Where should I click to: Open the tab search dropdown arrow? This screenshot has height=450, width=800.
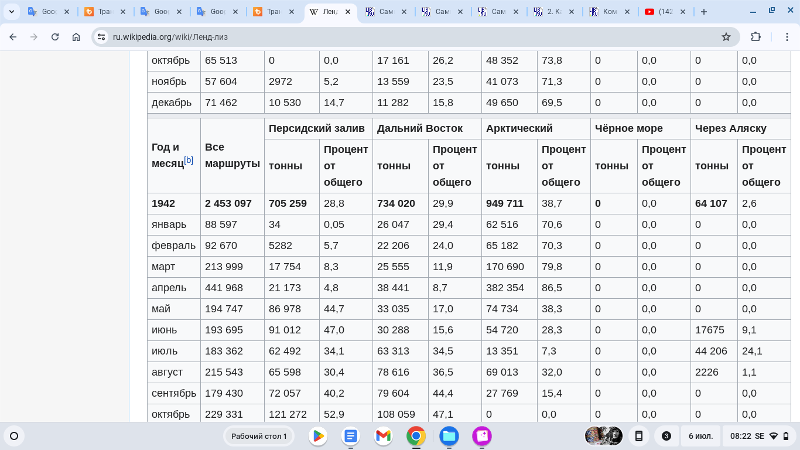12,12
